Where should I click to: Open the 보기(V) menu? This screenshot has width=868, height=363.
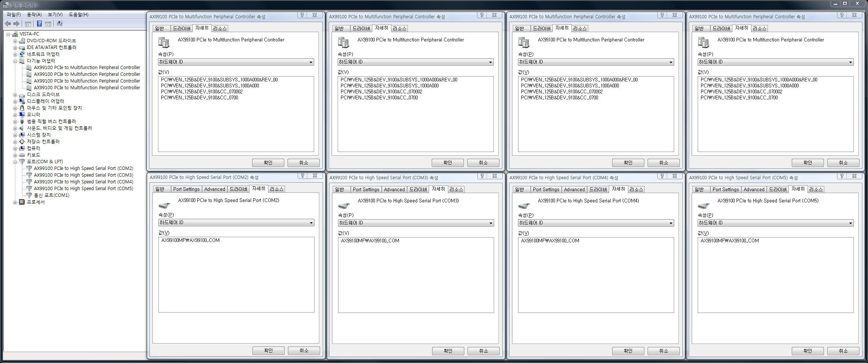(x=55, y=15)
